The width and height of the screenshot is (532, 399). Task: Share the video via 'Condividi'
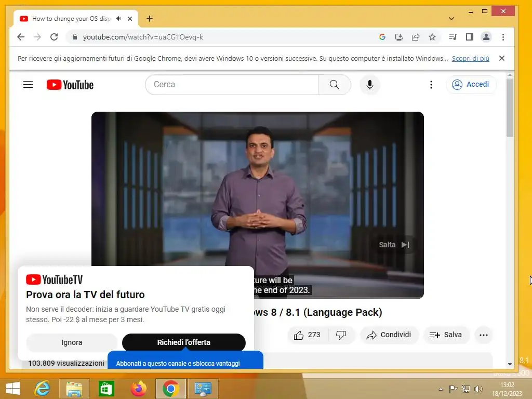pos(389,335)
